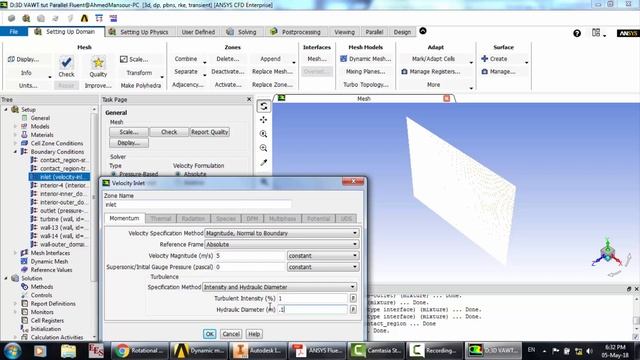The image size is (640, 360).
Task: Open the Velocity Magnitude constant dropdown
Action: pyautogui.click(x=323, y=256)
